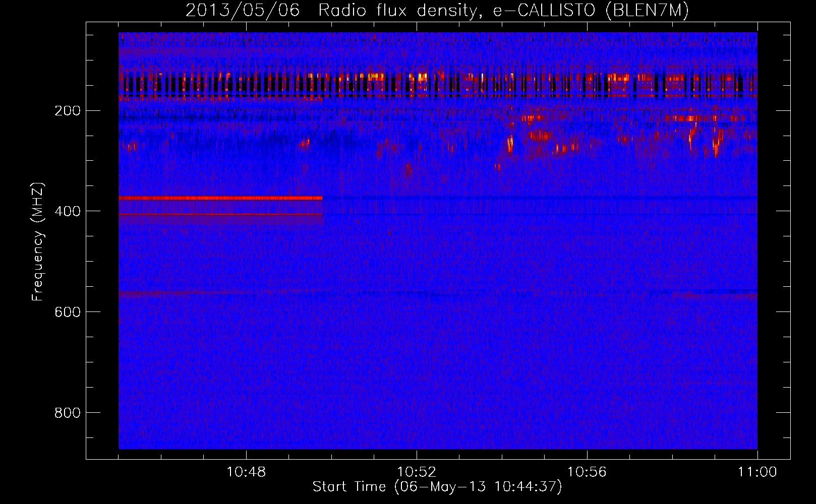The image size is (816, 504).
Task: Click the 10:48 time tick label
Action: point(246,472)
